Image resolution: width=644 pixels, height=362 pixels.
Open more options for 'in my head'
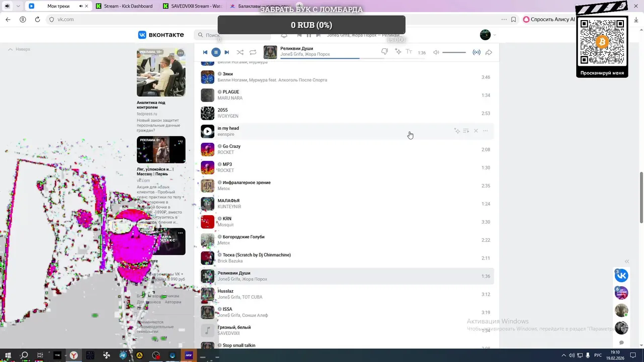pyautogui.click(x=486, y=131)
